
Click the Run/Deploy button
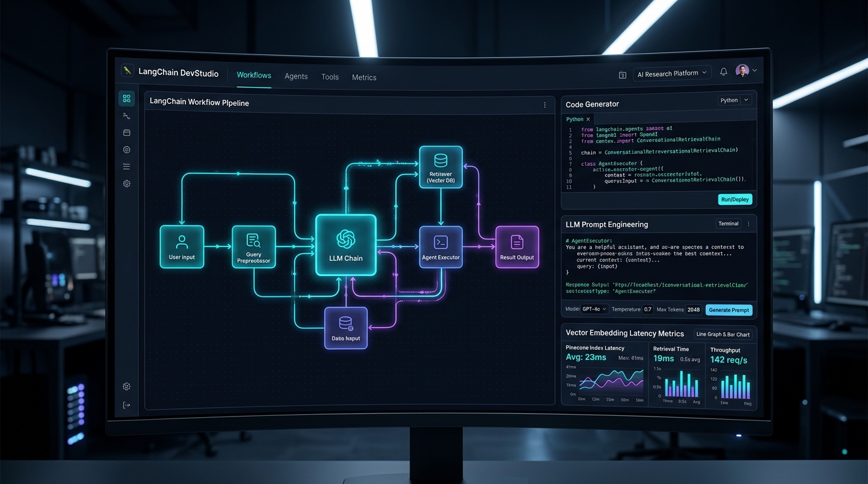pyautogui.click(x=735, y=199)
